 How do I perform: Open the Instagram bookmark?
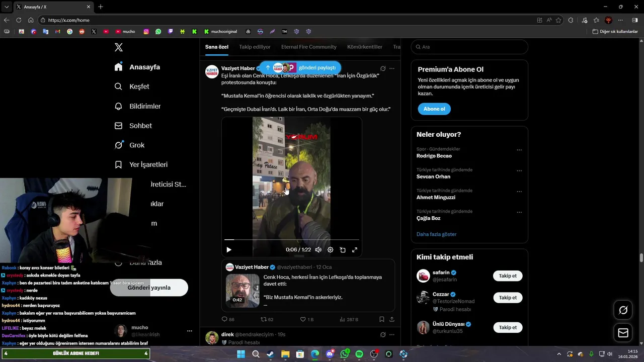coord(146,31)
